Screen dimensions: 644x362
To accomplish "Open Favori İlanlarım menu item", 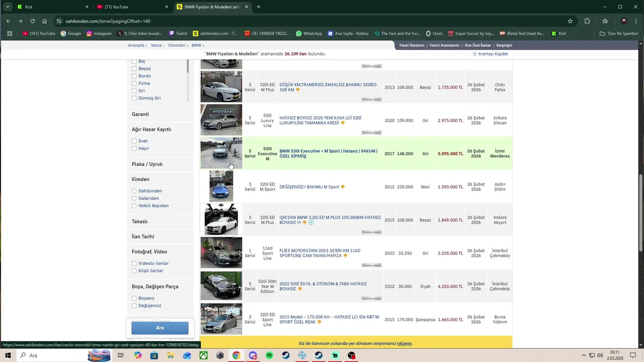I will [x=412, y=45].
